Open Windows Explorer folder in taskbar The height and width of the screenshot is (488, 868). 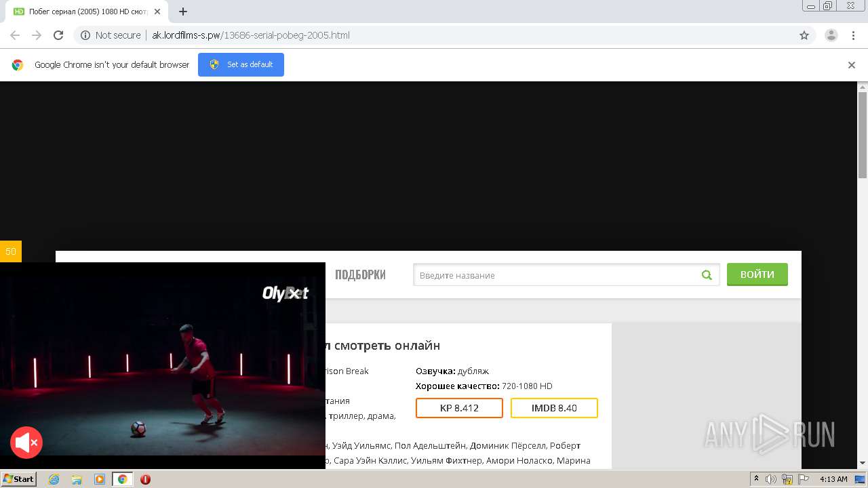77,479
